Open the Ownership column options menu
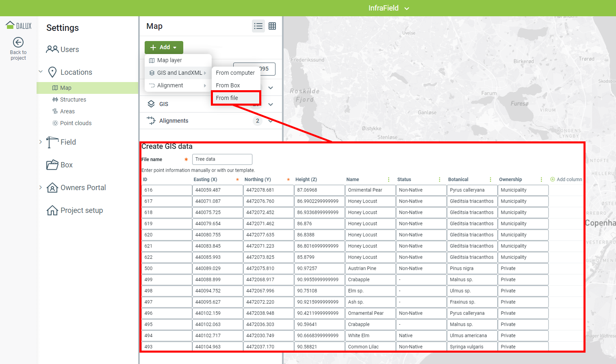Screen dimensions: 616x364 click(x=541, y=180)
